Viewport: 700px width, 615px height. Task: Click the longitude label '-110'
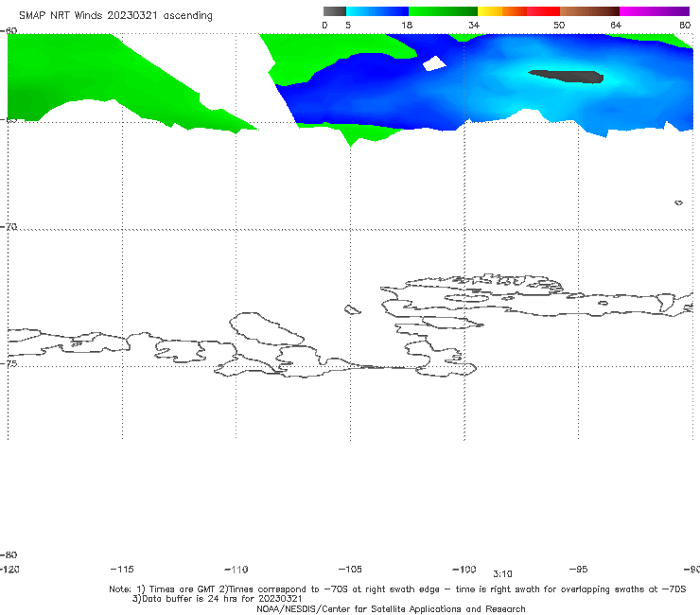(x=236, y=570)
